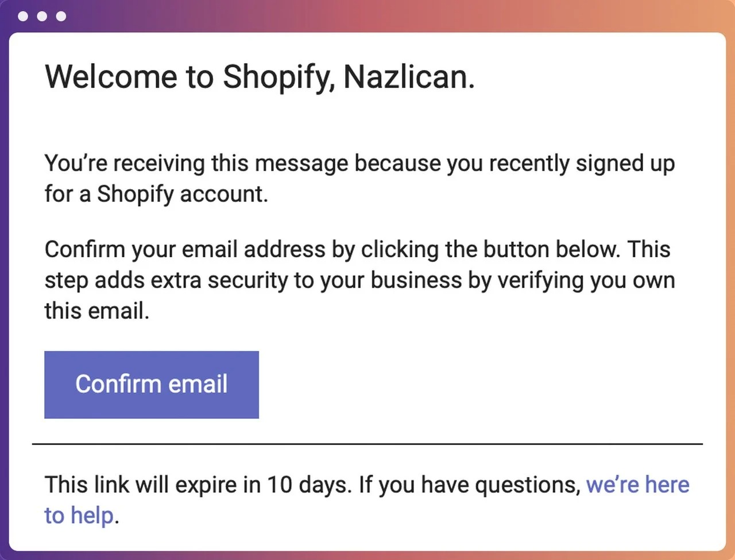Click the middle window control dot
735x560 pixels.
click(42, 17)
